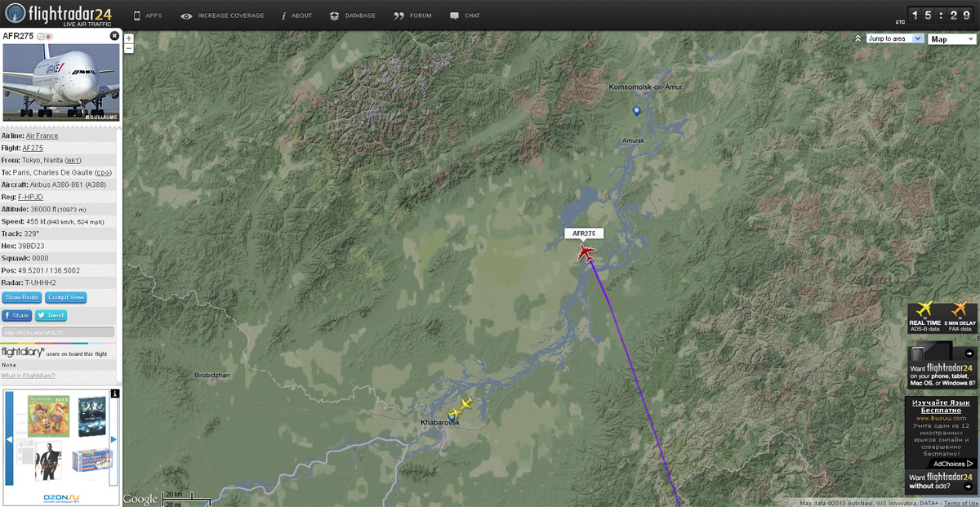This screenshot has height=507, width=980.
Task: Close the AFR275 flight info panel
Action: (114, 36)
